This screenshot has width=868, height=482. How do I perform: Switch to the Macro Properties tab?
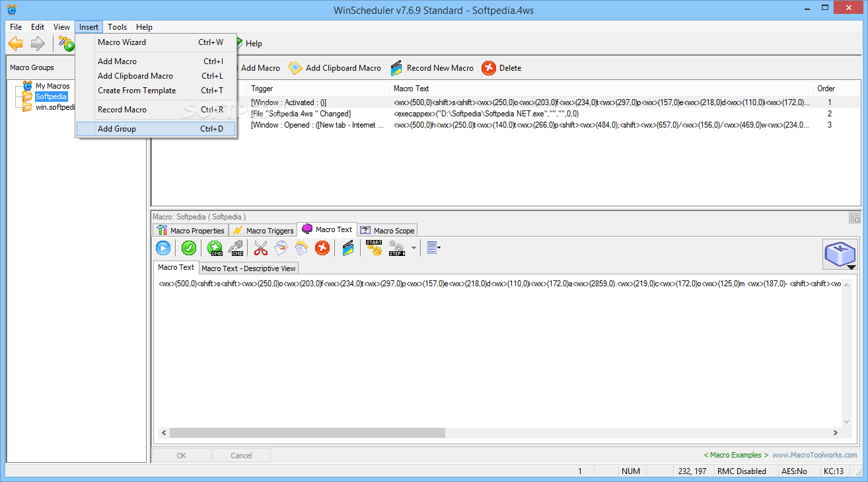190,230
